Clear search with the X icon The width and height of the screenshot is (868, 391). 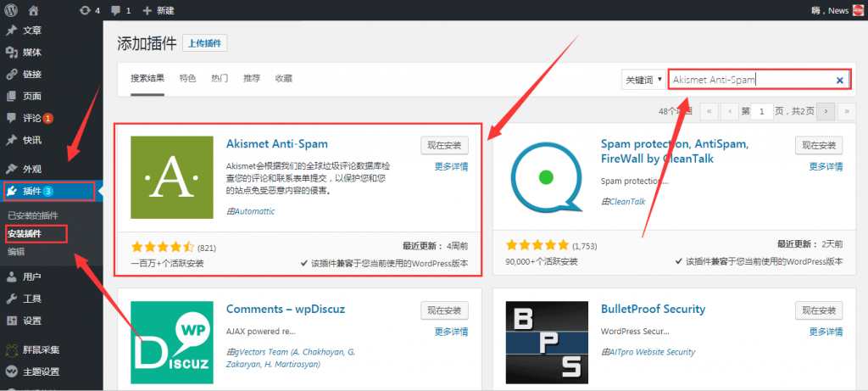pos(840,81)
